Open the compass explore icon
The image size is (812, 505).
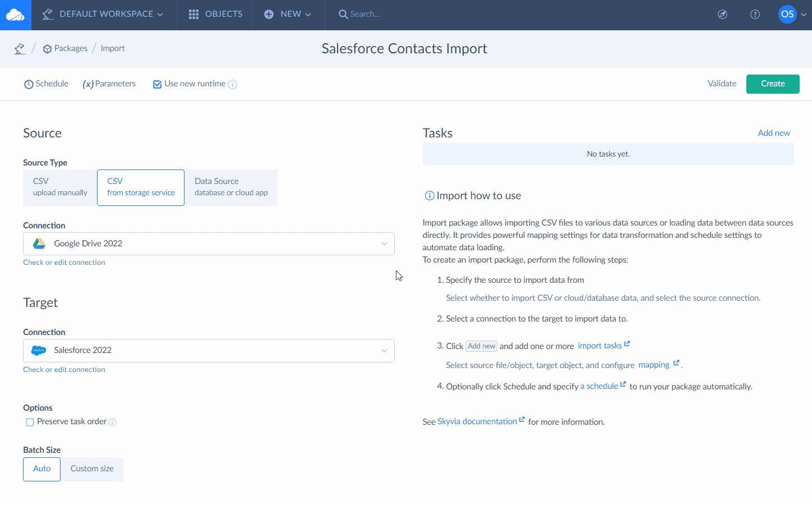(x=723, y=15)
